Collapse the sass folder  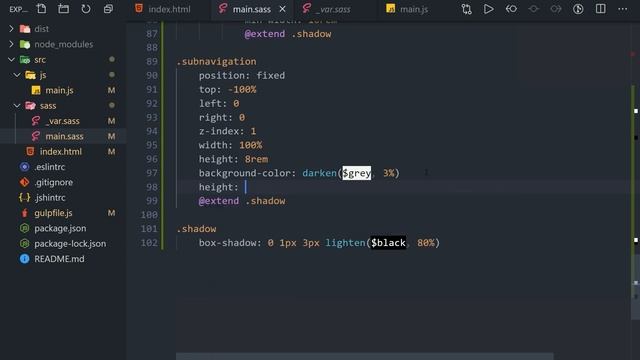click(17, 105)
